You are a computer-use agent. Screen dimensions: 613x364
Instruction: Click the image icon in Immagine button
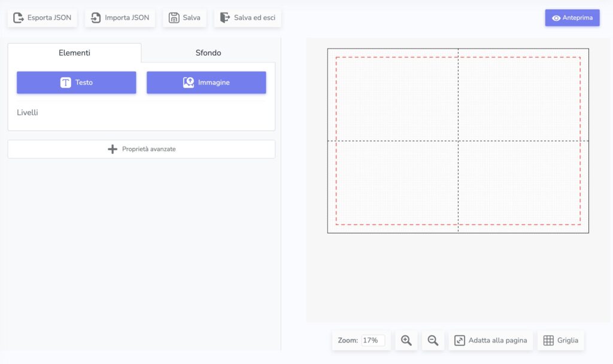click(189, 83)
